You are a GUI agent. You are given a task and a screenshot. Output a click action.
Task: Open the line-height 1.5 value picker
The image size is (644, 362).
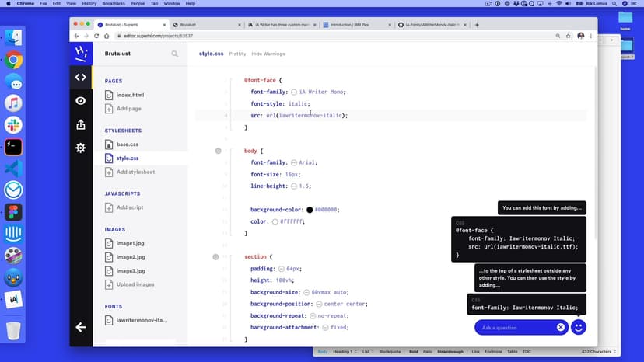(294, 186)
